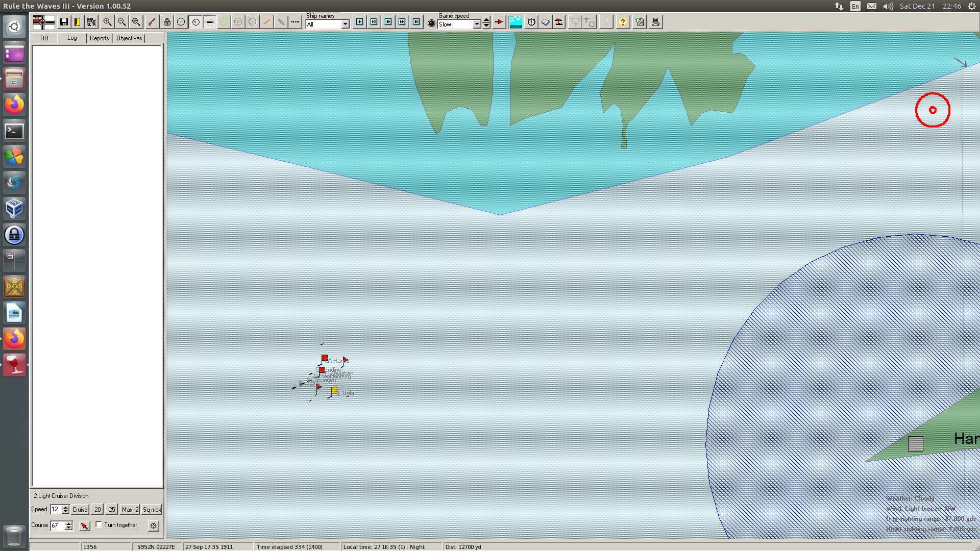Click the Sq max speed button

[x=152, y=510]
